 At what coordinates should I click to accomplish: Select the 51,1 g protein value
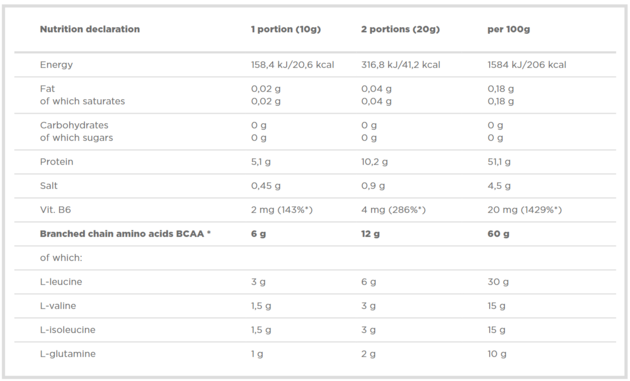pos(499,162)
